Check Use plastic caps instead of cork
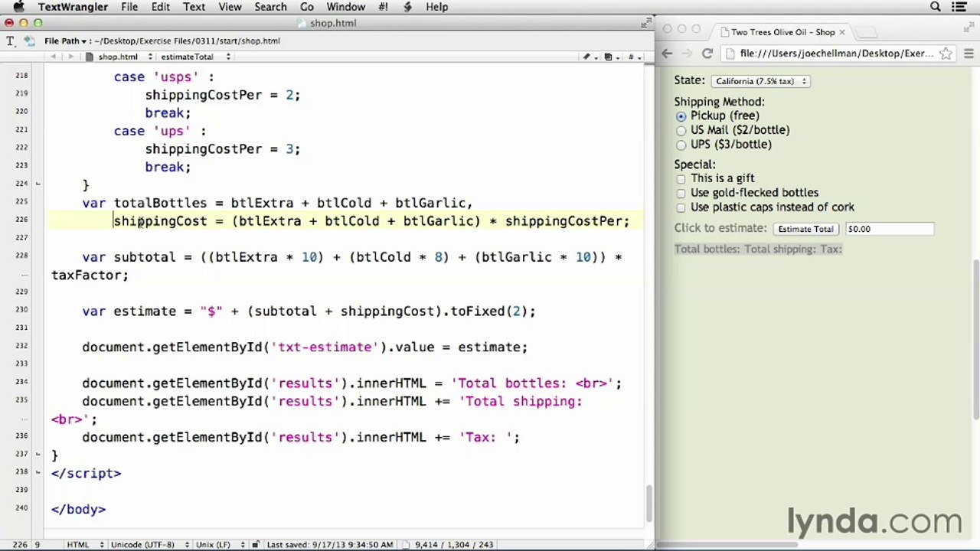Image resolution: width=980 pixels, height=551 pixels. point(681,207)
